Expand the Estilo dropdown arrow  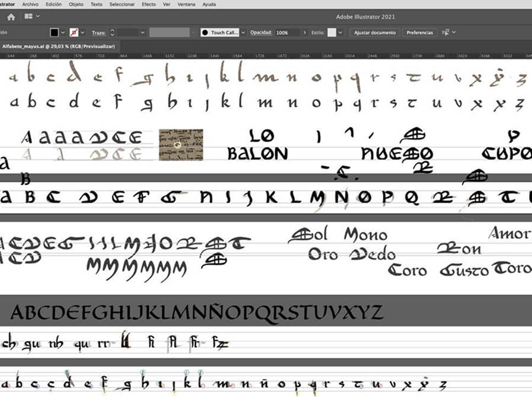(x=340, y=33)
